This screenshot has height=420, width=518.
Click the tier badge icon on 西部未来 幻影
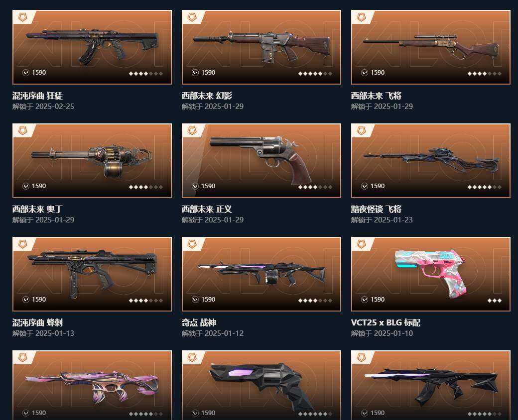192,17
